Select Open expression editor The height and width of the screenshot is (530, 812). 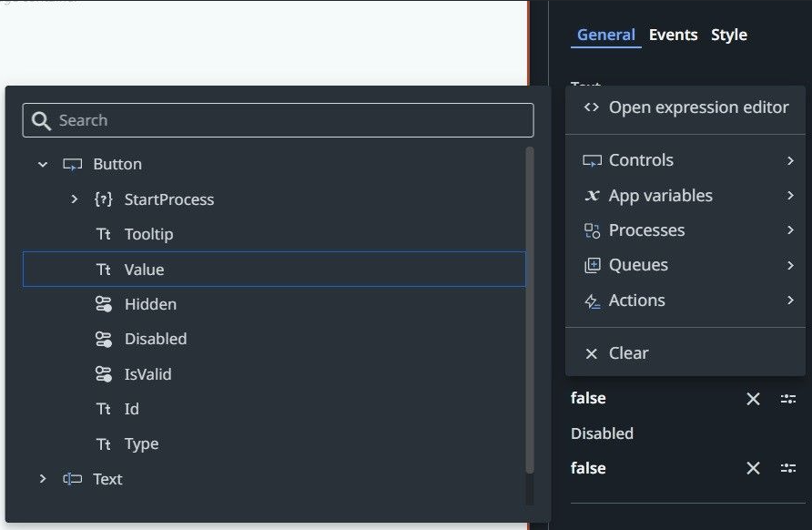coord(698,107)
